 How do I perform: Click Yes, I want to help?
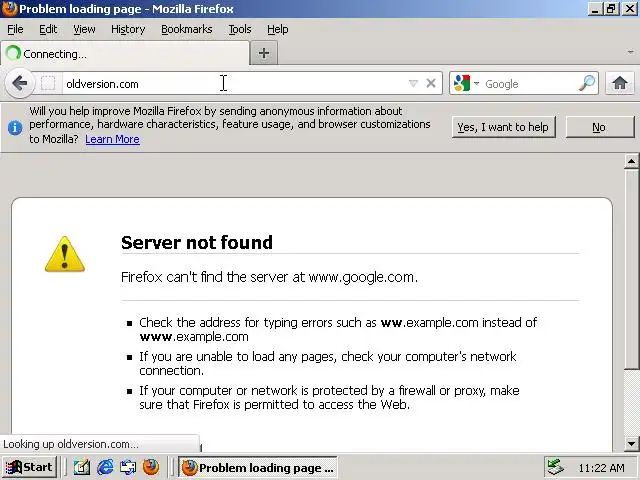tap(503, 127)
